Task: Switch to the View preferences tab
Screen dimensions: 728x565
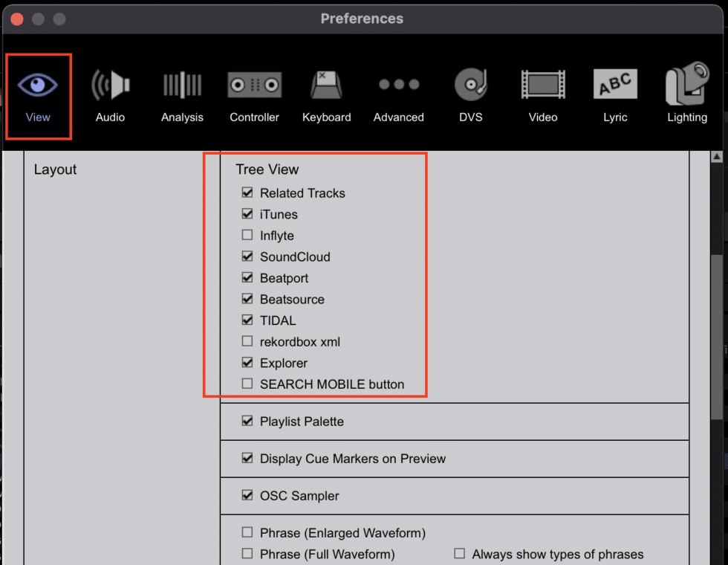Action: click(x=38, y=95)
